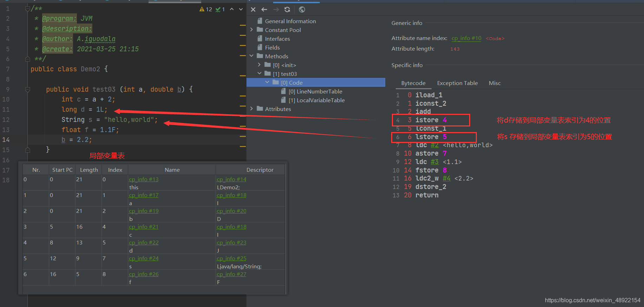Click the LocalVariableTable file icon

tap(283, 100)
